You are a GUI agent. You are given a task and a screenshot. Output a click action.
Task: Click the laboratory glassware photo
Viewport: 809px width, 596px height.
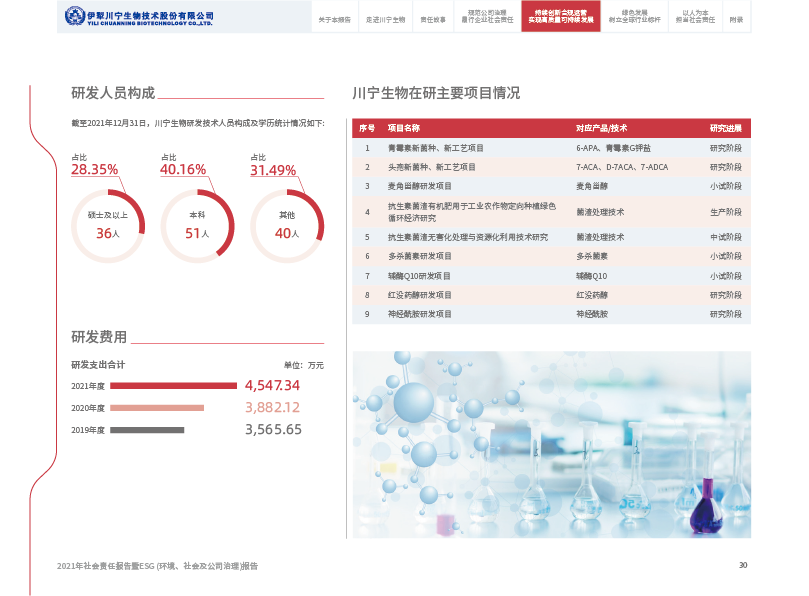coord(551,444)
